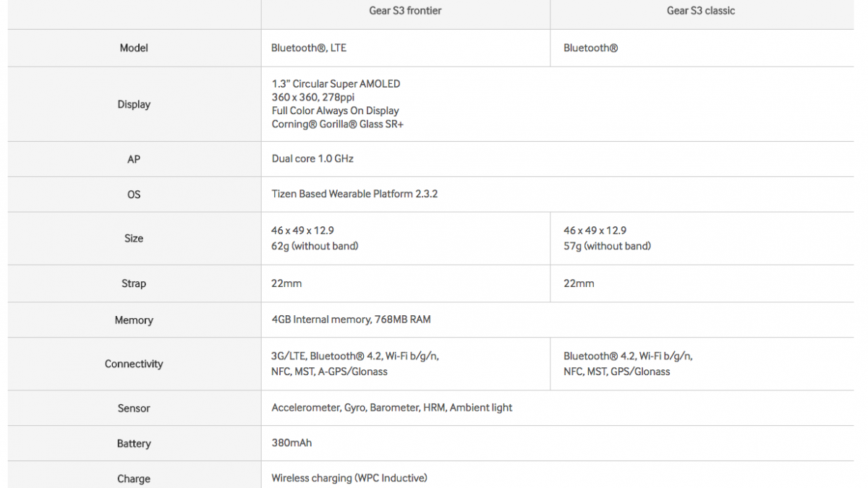Click the "Strap" row label
This screenshot has height=488, width=868.
coord(134,283)
